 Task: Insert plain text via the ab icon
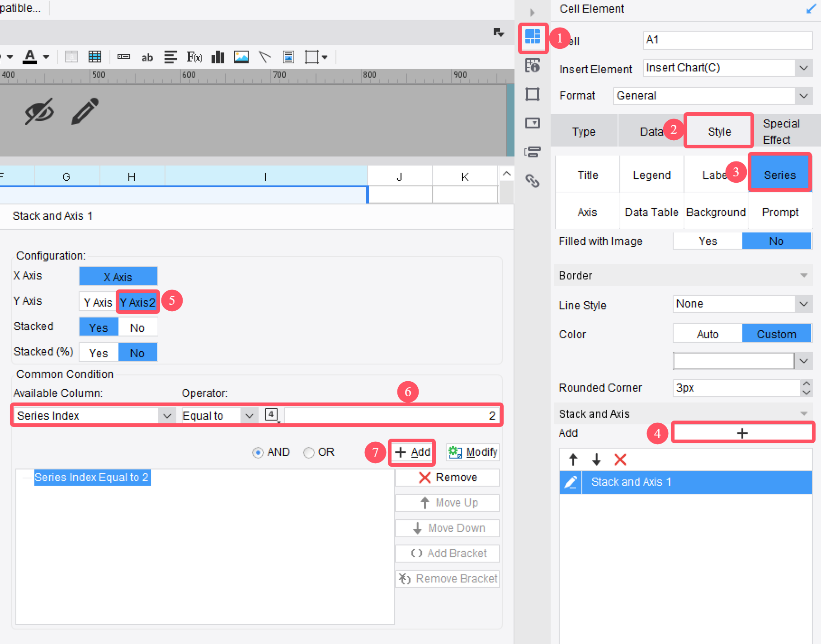coord(147,57)
